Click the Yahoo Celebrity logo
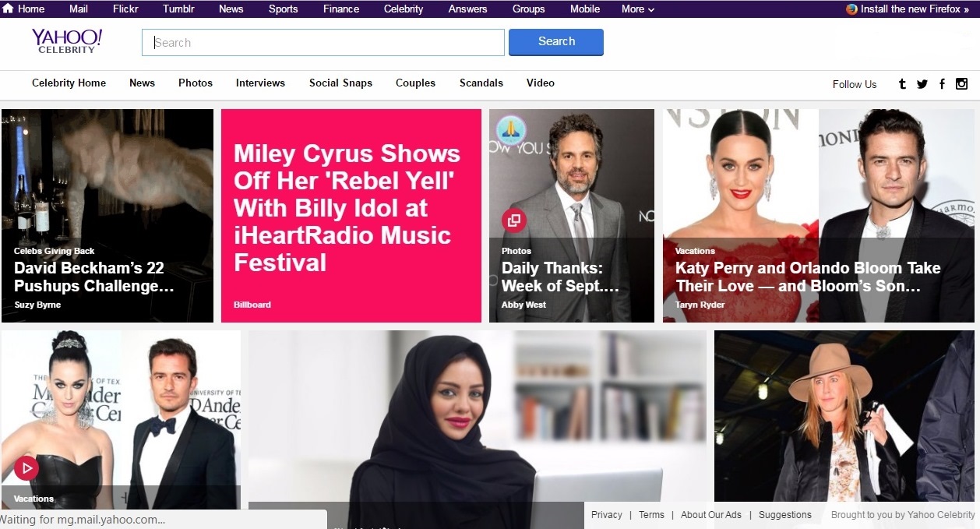 [x=67, y=41]
